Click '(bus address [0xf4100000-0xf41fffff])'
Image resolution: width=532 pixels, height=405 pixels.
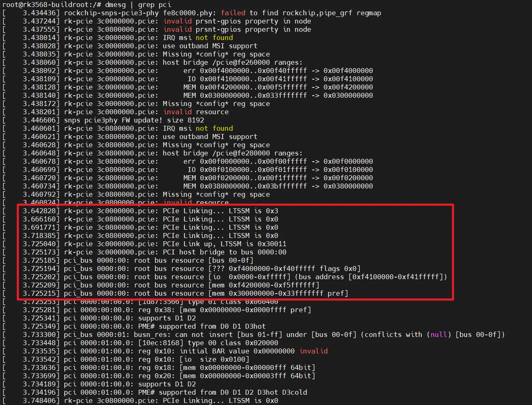coord(371,277)
